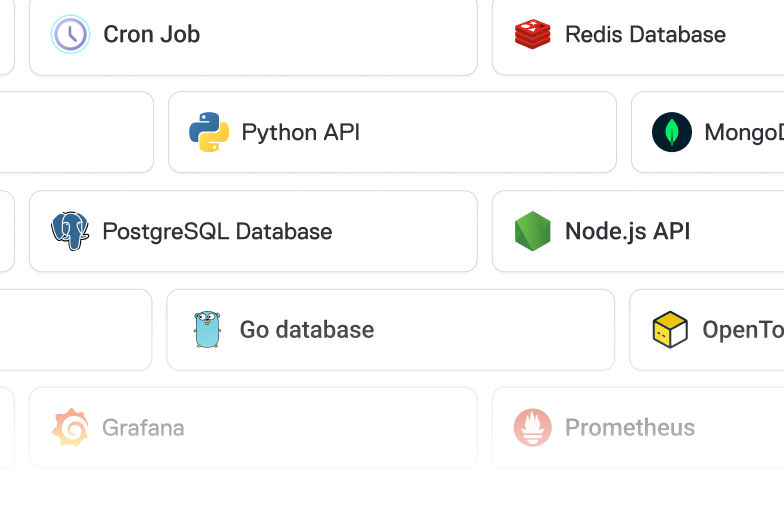Image resolution: width=784 pixels, height=512 pixels.
Task: Click the MongoDB label text
Action: (744, 132)
